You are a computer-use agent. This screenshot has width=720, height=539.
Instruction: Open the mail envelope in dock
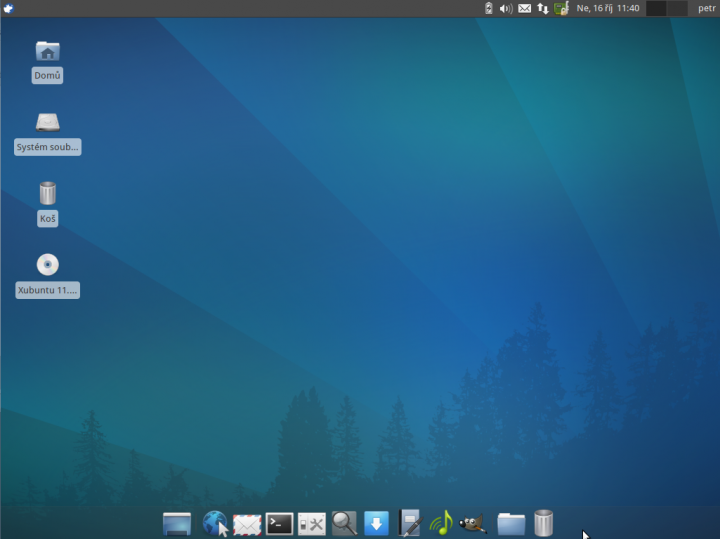[x=247, y=524]
